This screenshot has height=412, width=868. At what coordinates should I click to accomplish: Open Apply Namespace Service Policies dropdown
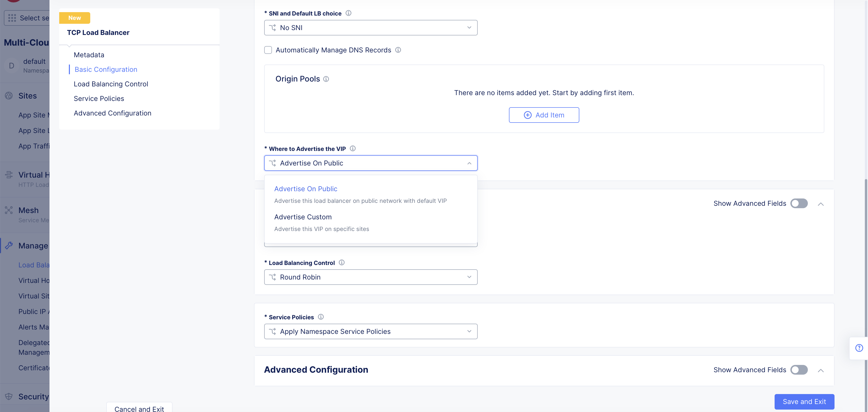[x=370, y=331]
